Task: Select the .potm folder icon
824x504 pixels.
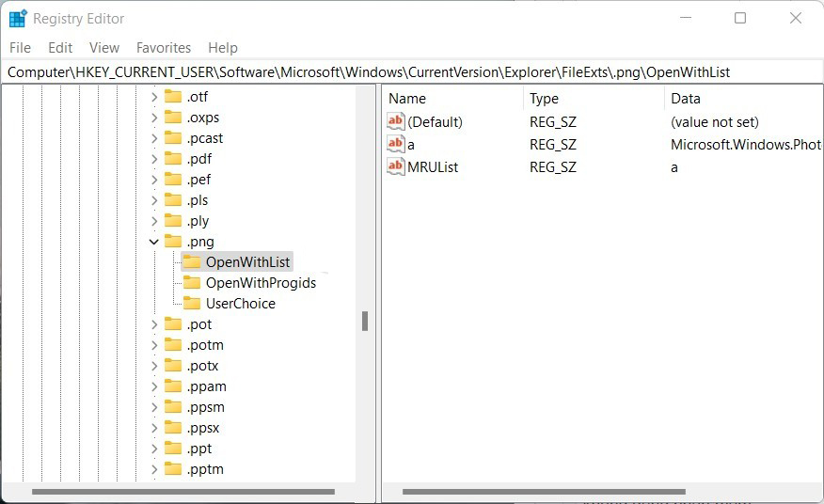Action: (x=173, y=345)
